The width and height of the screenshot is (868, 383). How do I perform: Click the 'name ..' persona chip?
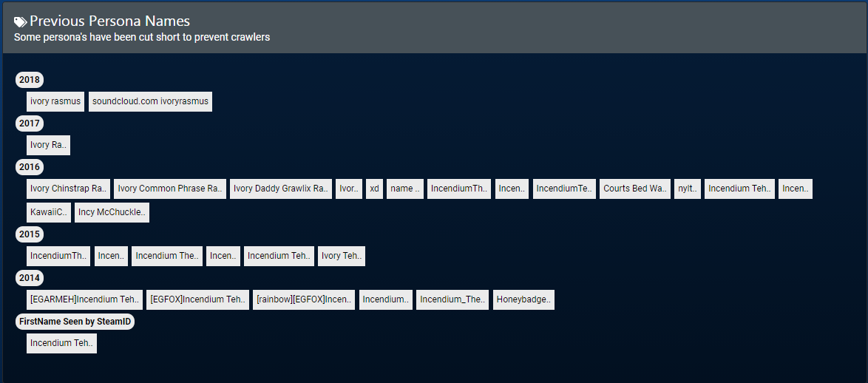[x=405, y=189]
